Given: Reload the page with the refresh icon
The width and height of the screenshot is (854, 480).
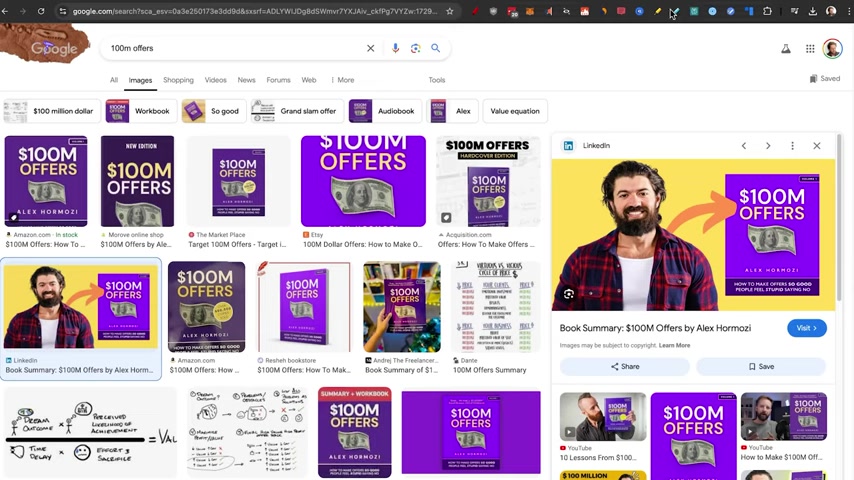Looking at the screenshot, I should pos(41,11).
